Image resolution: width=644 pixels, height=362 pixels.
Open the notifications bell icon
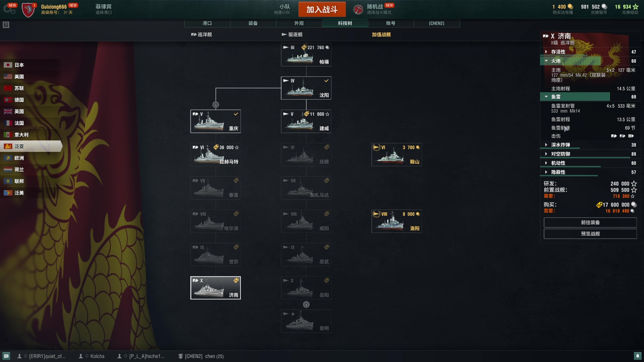tap(637, 356)
